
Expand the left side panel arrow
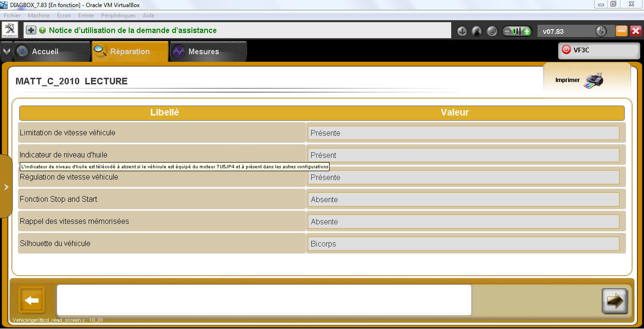[6, 187]
